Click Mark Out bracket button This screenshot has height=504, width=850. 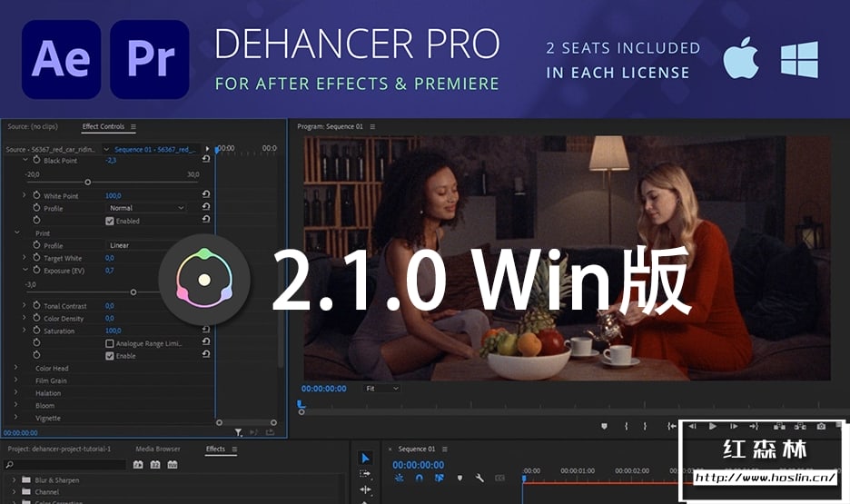[645, 427]
